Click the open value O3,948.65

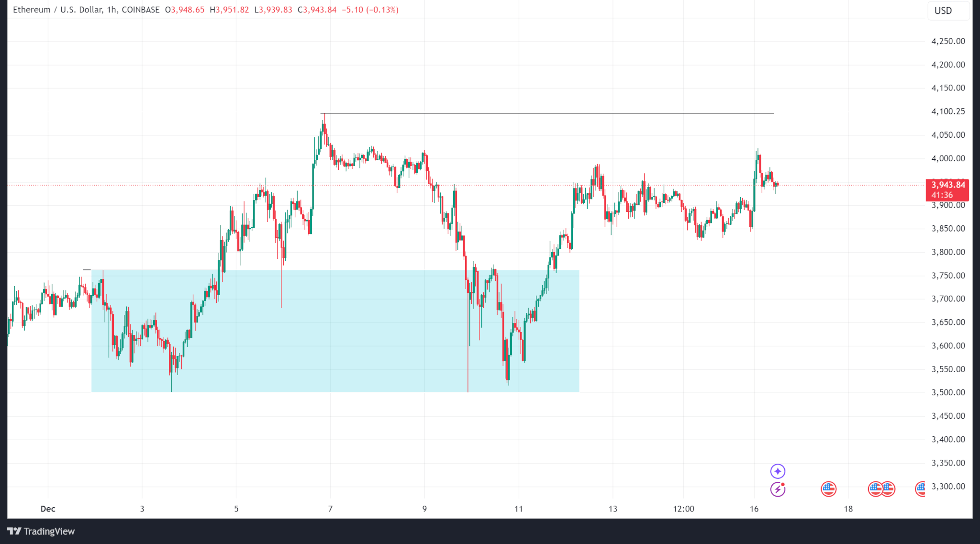(x=185, y=10)
